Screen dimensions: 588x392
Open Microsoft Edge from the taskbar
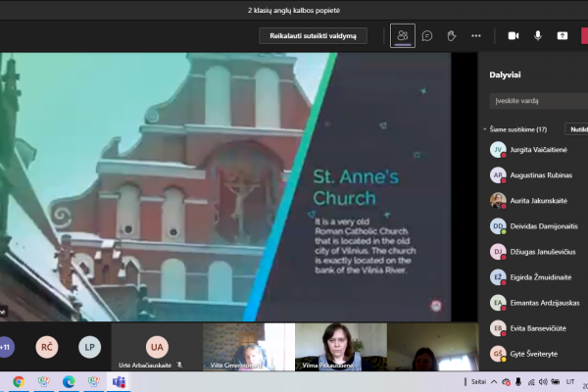tap(69, 382)
